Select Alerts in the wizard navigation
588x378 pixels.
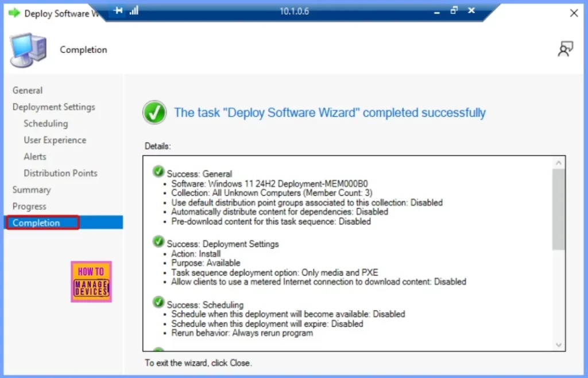click(x=35, y=156)
